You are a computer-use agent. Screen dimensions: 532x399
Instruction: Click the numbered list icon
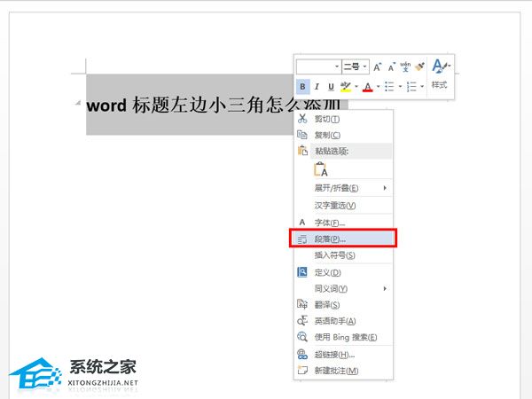(411, 86)
